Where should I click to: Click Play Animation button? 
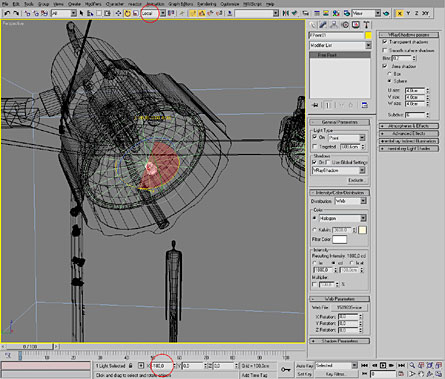383,366
